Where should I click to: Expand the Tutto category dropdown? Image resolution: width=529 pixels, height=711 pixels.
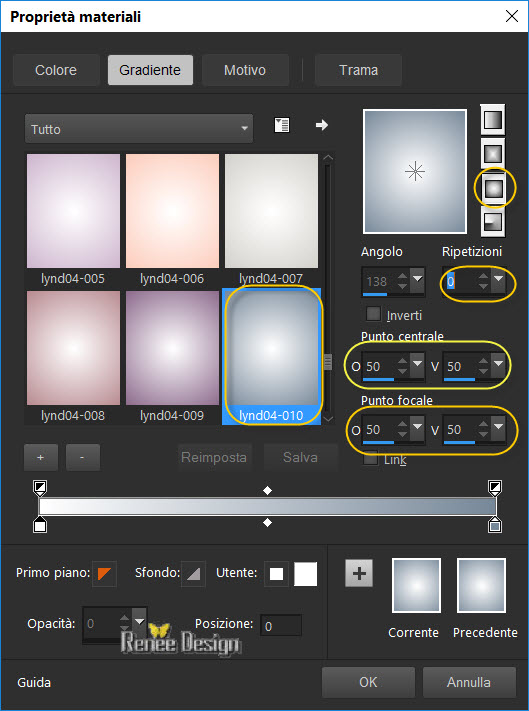[x=139, y=129]
